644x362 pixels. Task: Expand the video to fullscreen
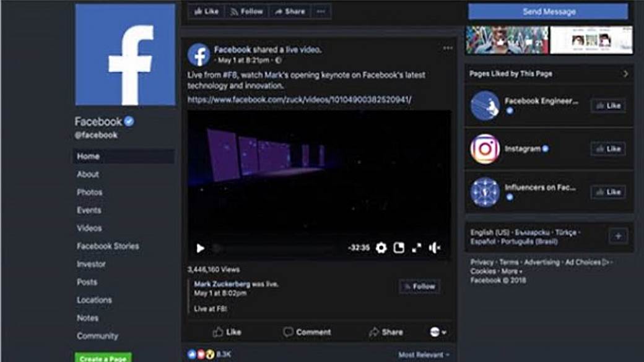pos(417,248)
